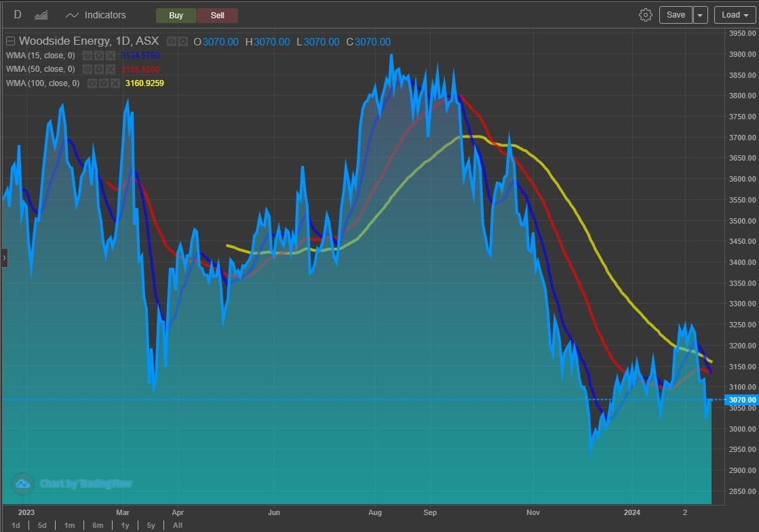Select the 1d time range
The image size is (759, 532).
[x=16, y=525]
